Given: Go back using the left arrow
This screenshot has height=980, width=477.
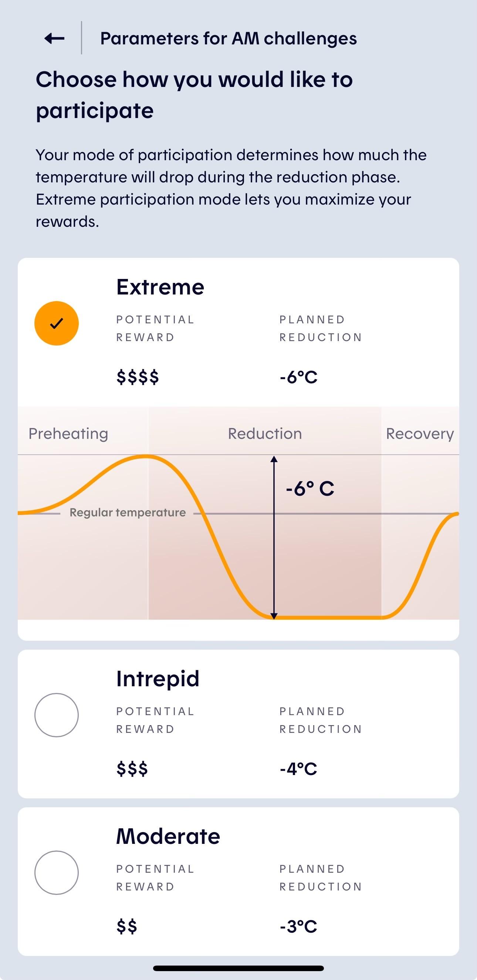Looking at the screenshot, I should click(x=54, y=38).
